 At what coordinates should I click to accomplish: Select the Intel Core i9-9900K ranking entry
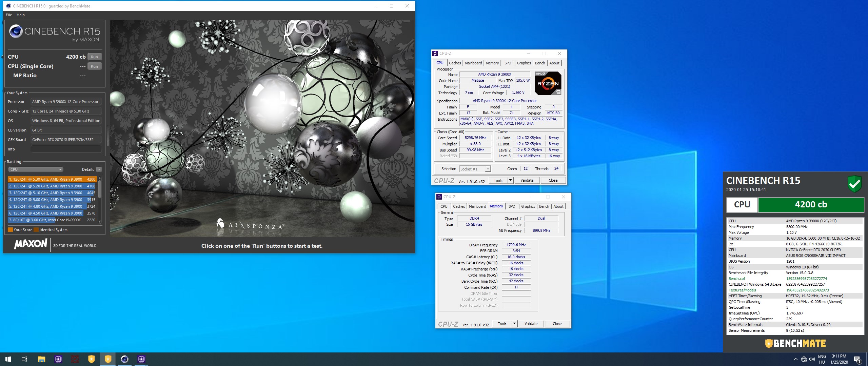(x=52, y=220)
